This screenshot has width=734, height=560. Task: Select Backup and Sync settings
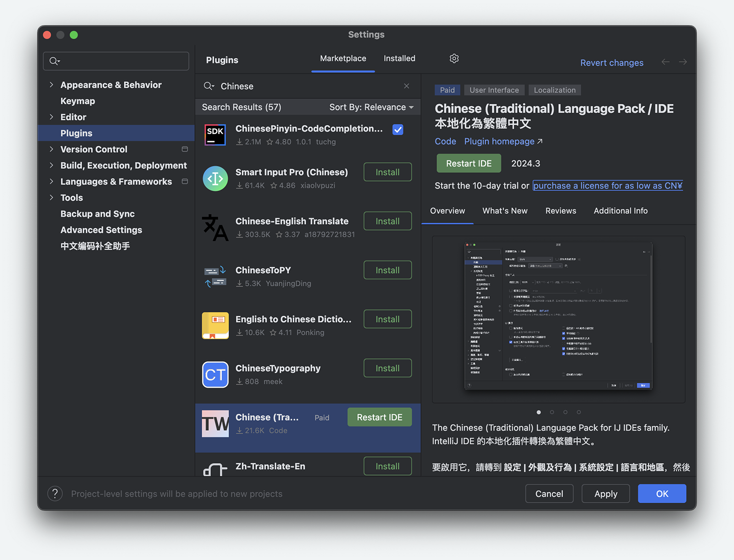click(x=97, y=214)
